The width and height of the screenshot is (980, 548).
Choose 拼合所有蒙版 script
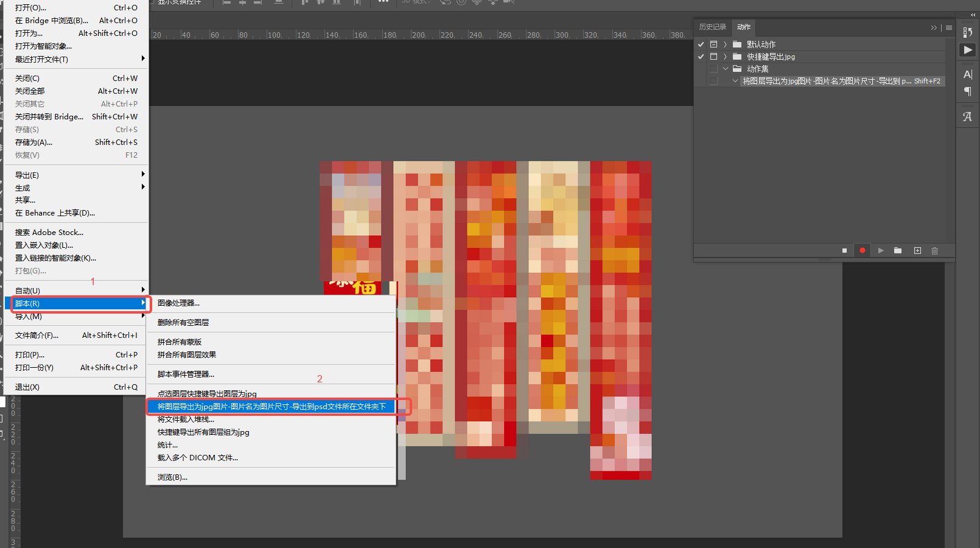click(x=271, y=342)
